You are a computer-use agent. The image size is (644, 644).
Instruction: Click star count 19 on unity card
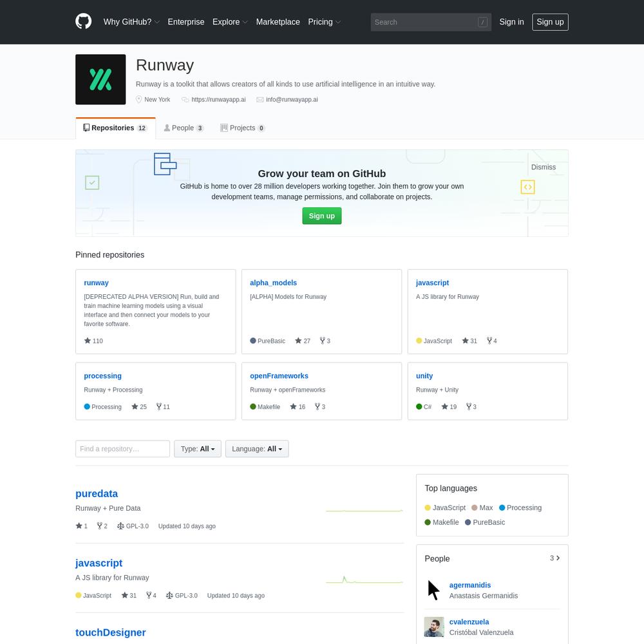449,406
